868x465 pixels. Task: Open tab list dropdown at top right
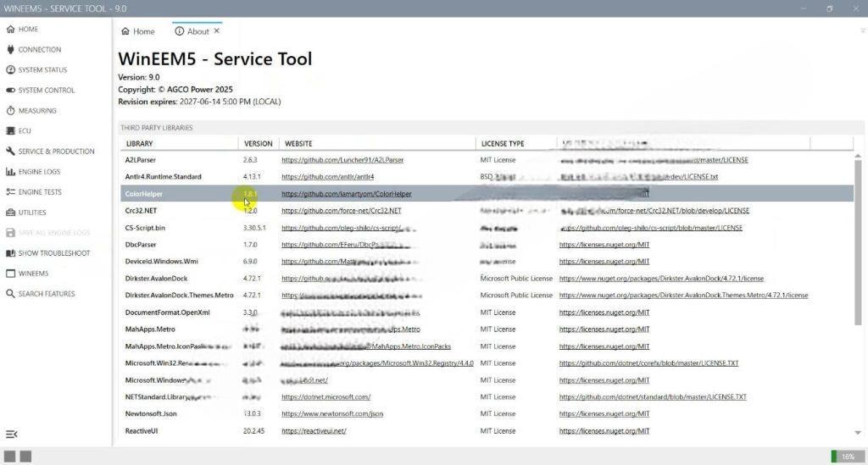[x=862, y=30]
